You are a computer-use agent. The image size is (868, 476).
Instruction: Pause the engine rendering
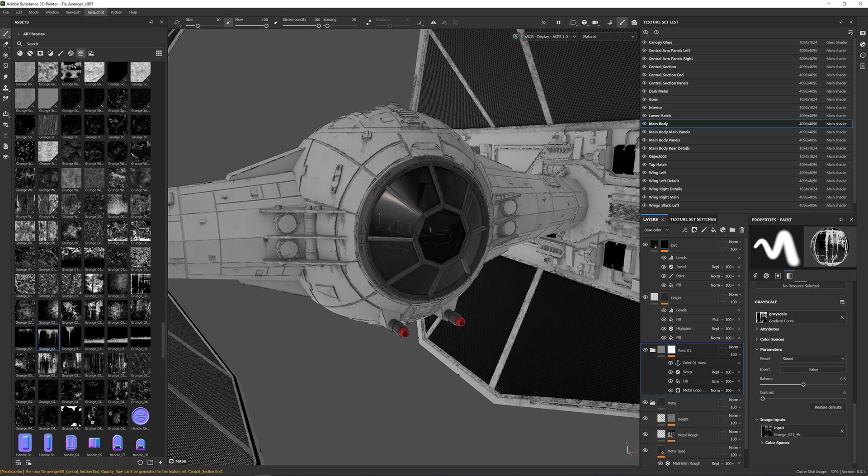click(x=558, y=22)
